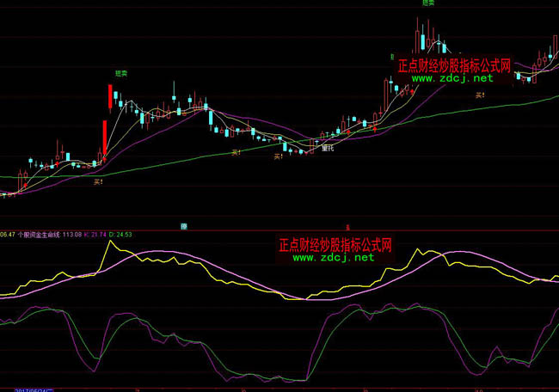Click the tall red signal bar under 短卖
The height and width of the screenshot is (392, 559).
109,95
